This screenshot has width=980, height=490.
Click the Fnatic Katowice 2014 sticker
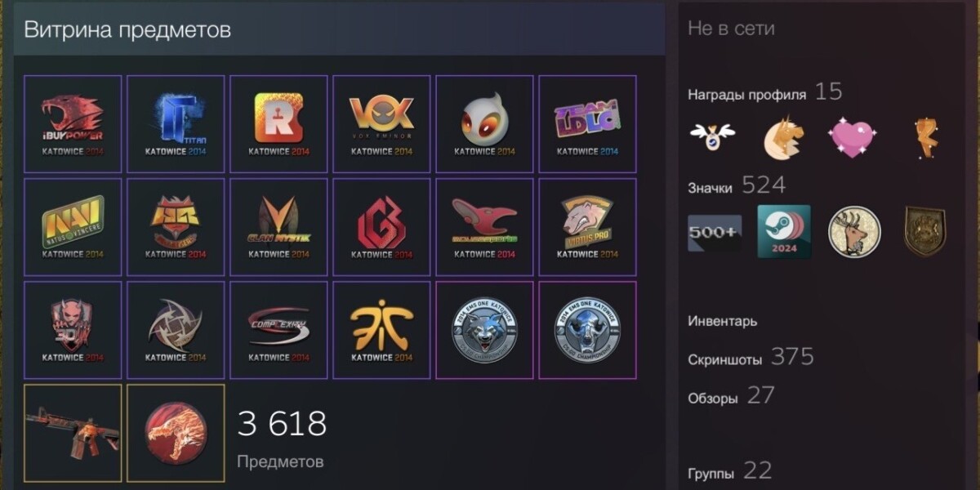pyautogui.click(x=381, y=330)
